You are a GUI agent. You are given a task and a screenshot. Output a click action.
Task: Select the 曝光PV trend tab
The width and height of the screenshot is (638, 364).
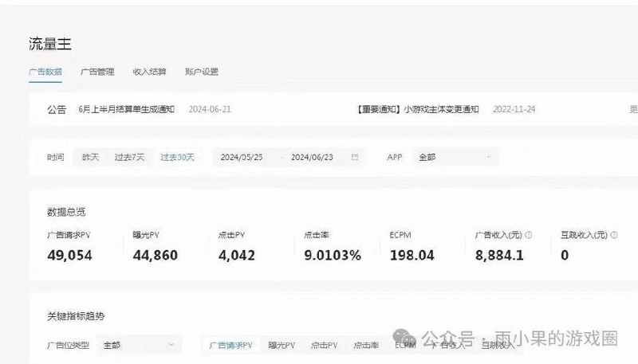(282, 346)
